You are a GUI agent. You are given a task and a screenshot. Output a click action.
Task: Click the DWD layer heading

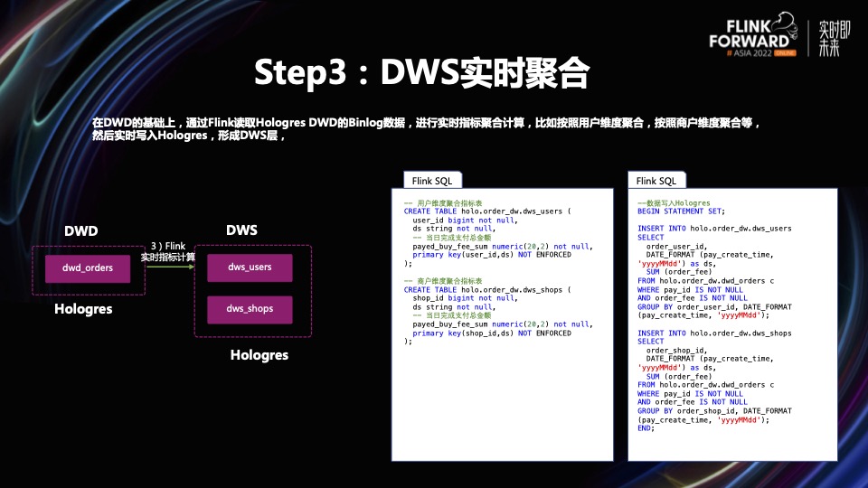pyautogui.click(x=80, y=230)
